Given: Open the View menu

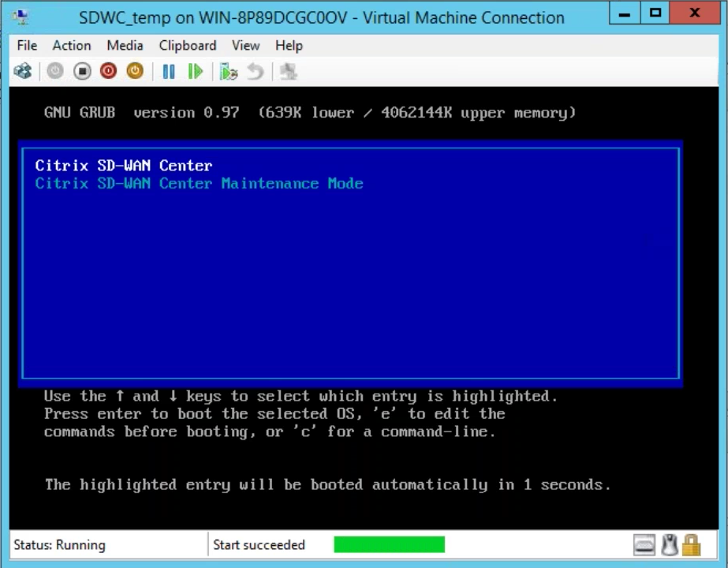Looking at the screenshot, I should pos(245,46).
